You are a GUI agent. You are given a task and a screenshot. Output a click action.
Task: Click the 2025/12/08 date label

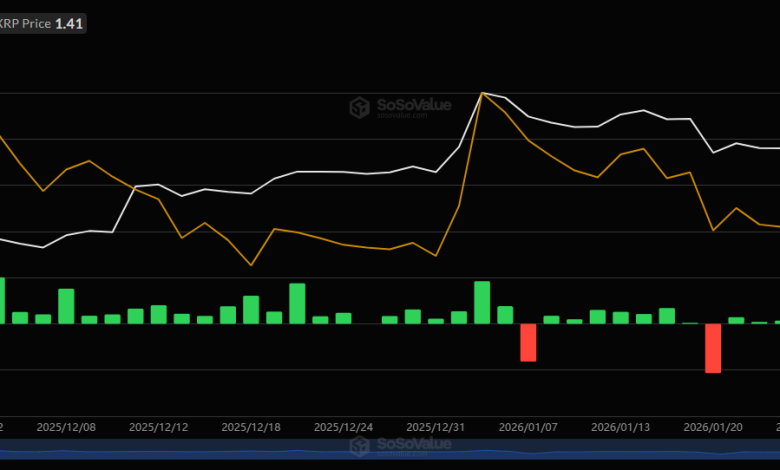[65, 426]
